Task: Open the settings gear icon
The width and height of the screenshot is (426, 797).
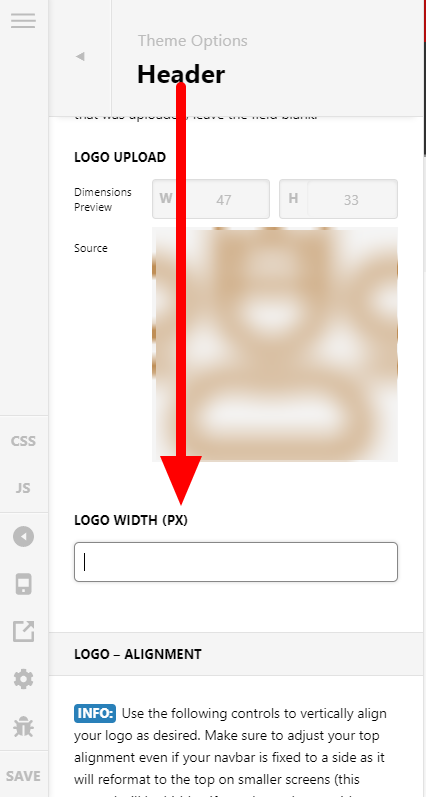Action: click(x=23, y=679)
